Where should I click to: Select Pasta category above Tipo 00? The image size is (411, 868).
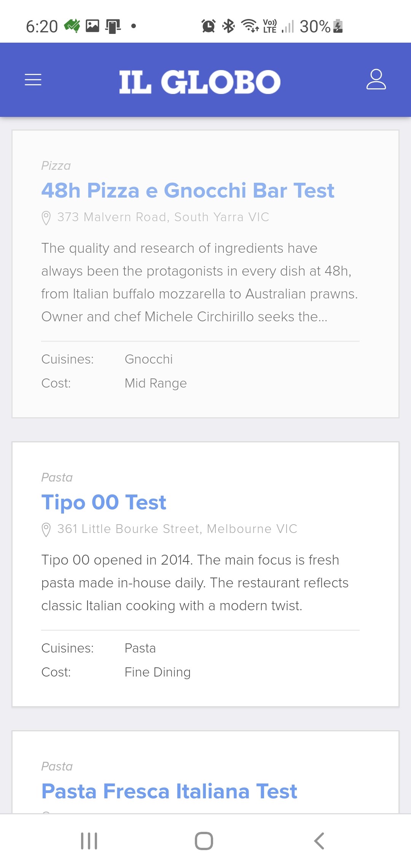57,477
